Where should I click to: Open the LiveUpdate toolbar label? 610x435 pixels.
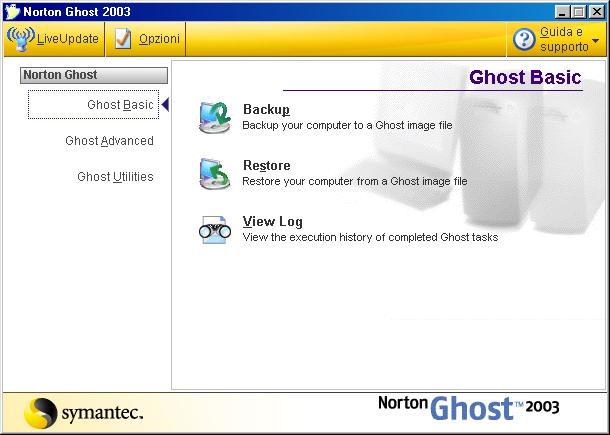[68, 39]
